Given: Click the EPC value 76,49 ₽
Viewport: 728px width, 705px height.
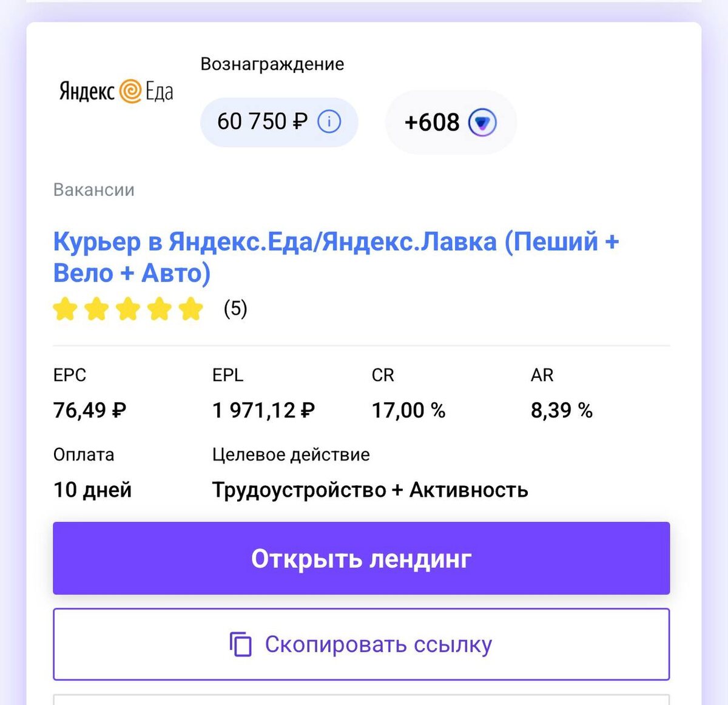Looking at the screenshot, I should 90,411.
